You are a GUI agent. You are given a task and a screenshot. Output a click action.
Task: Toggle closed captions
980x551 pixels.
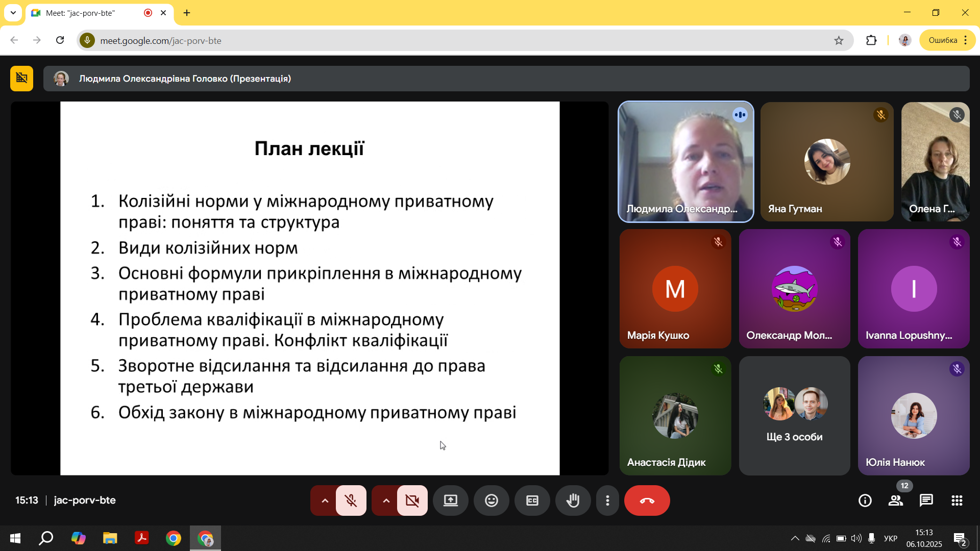[532, 500]
